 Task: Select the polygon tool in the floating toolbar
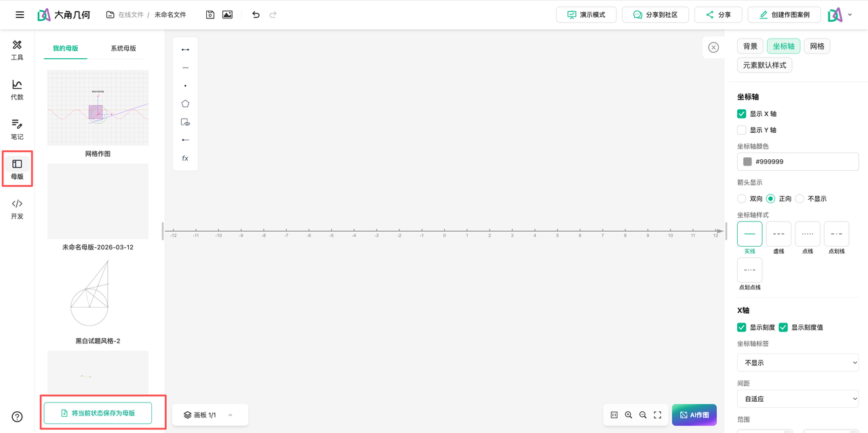(x=185, y=104)
